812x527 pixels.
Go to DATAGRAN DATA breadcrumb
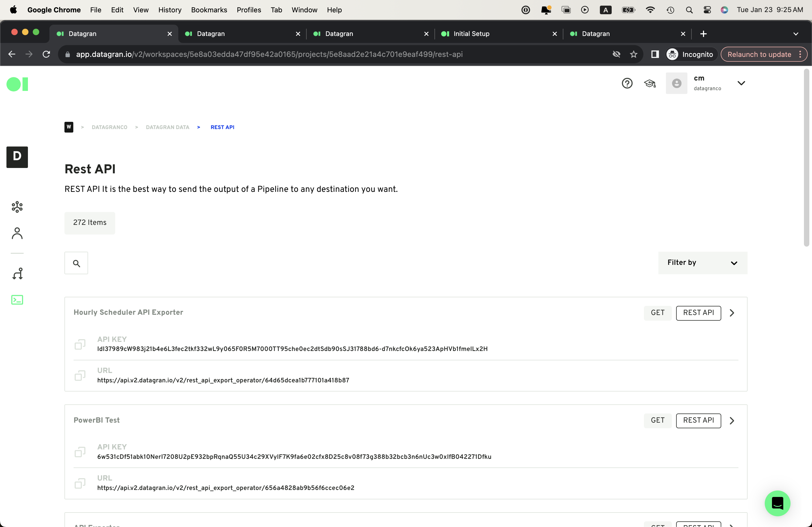click(167, 127)
